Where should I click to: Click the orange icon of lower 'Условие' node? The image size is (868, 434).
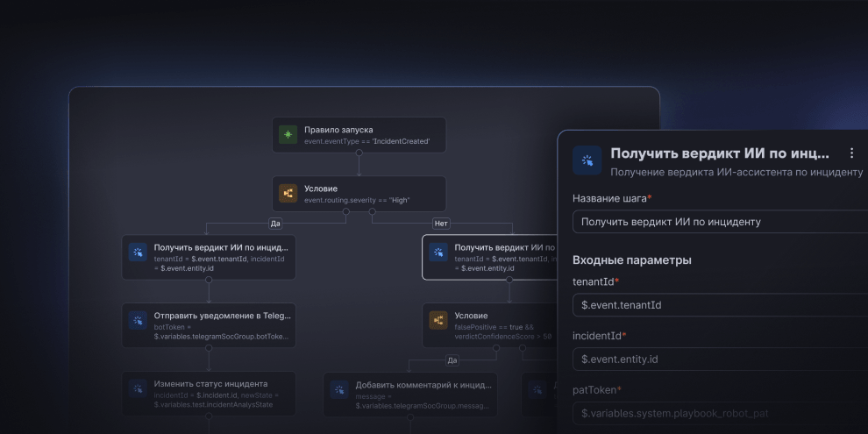pos(438,321)
